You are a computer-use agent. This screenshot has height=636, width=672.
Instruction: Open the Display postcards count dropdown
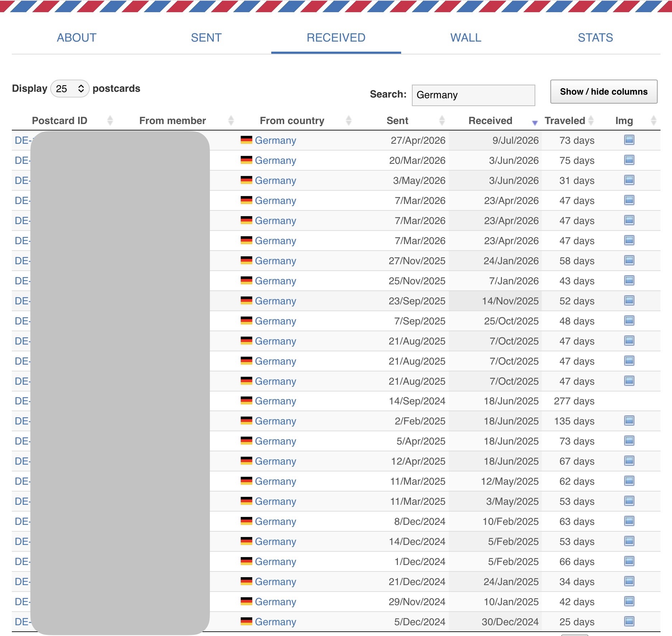click(70, 89)
